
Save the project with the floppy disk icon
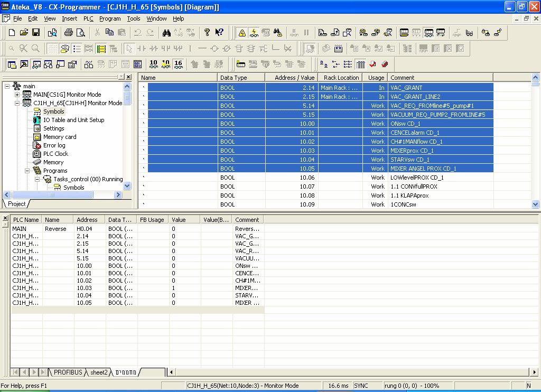coord(36,32)
